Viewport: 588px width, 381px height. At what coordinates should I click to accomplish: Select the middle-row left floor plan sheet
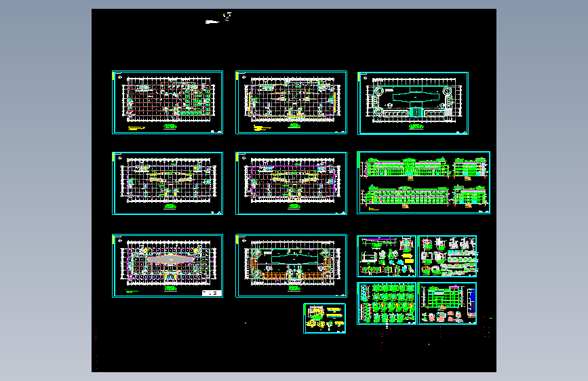pyautogui.click(x=168, y=183)
